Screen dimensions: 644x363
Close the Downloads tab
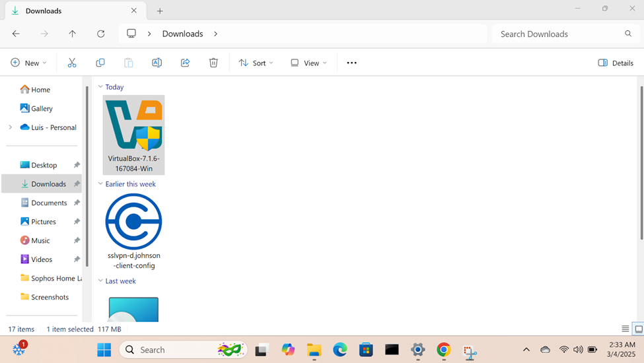point(134,11)
